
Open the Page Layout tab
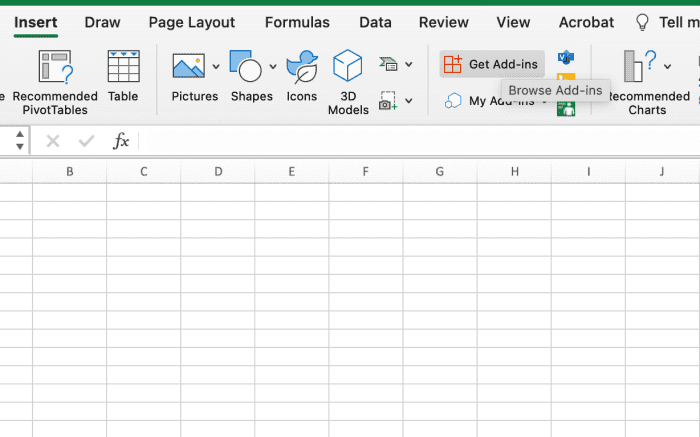click(192, 22)
